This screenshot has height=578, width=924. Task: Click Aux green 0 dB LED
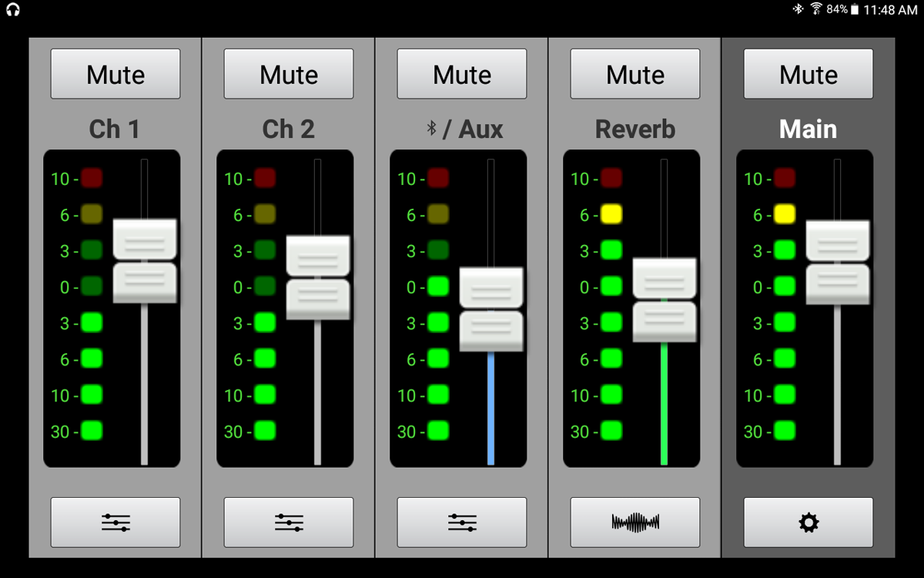coord(438,287)
